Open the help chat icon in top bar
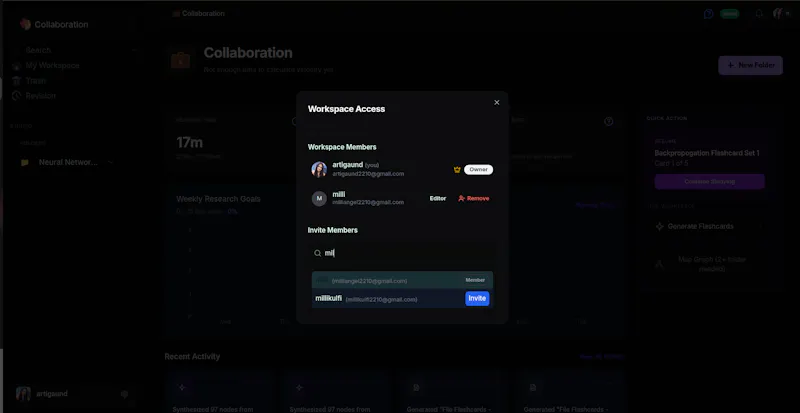The width and height of the screenshot is (800, 413). (708, 14)
